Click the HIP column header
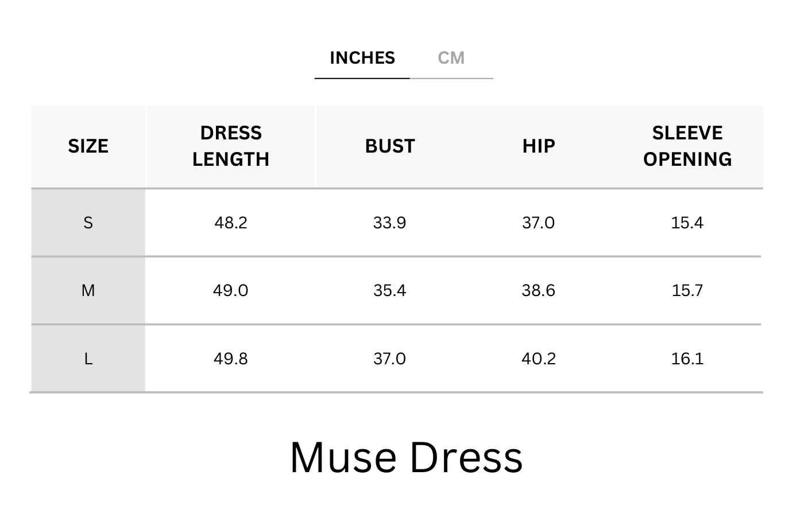 tap(539, 146)
